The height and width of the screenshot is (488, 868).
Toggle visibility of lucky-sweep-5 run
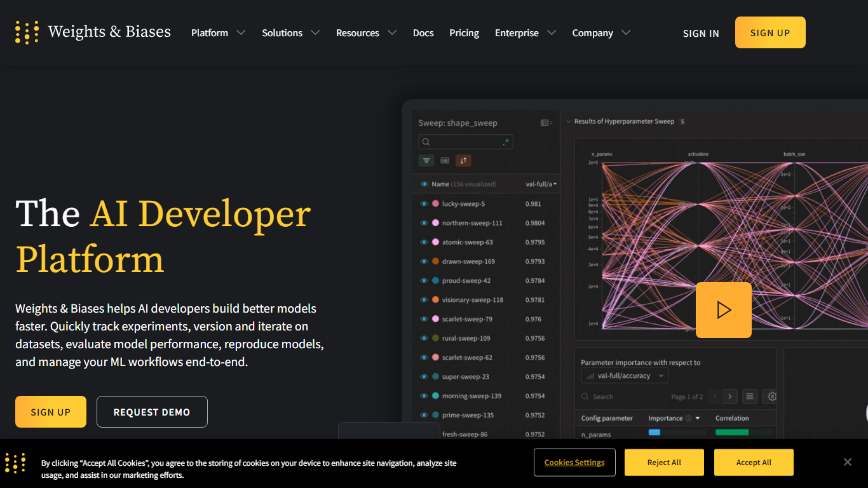click(424, 204)
